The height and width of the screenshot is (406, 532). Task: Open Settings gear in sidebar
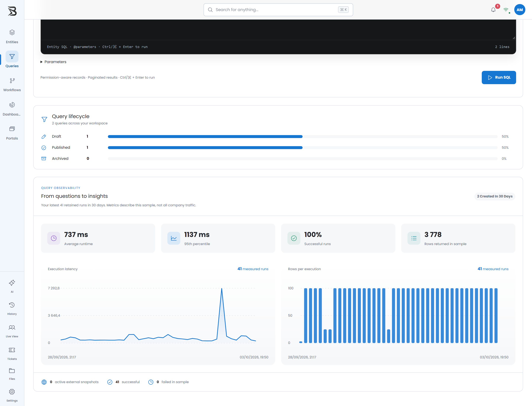click(12, 392)
